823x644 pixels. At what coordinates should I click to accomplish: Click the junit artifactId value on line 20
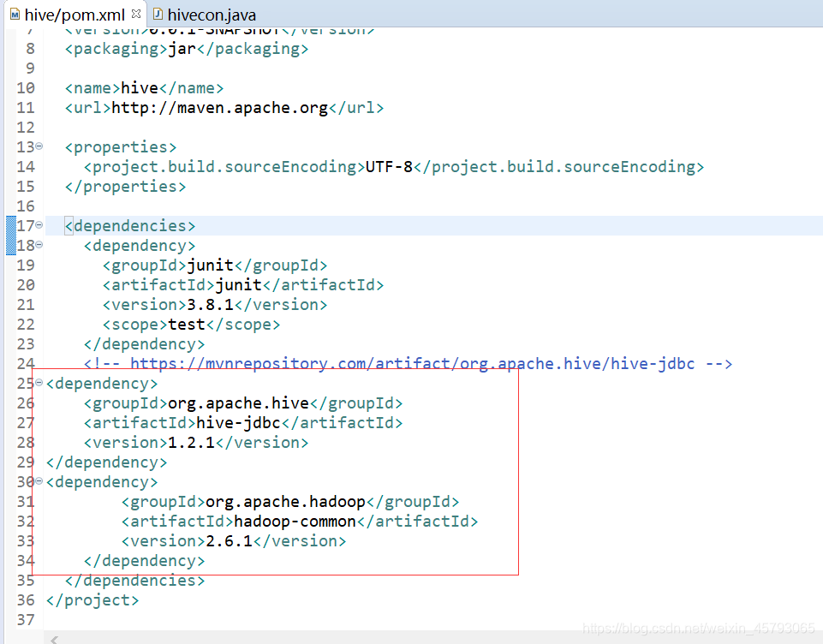click(238, 285)
